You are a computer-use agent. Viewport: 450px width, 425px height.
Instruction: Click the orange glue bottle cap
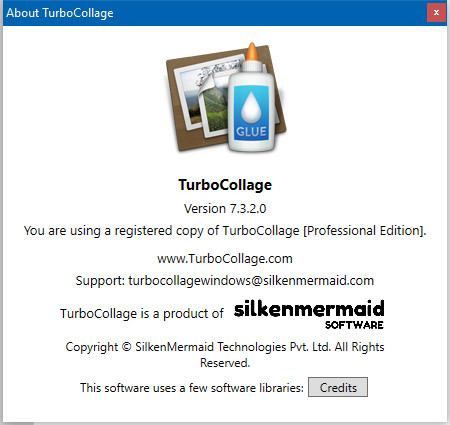pyautogui.click(x=252, y=52)
